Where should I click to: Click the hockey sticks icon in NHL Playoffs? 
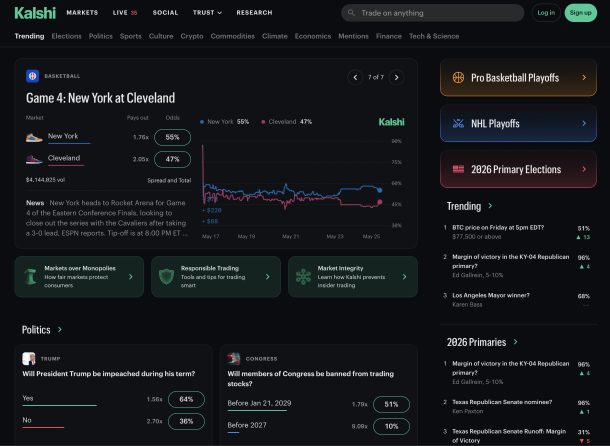tap(458, 123)
